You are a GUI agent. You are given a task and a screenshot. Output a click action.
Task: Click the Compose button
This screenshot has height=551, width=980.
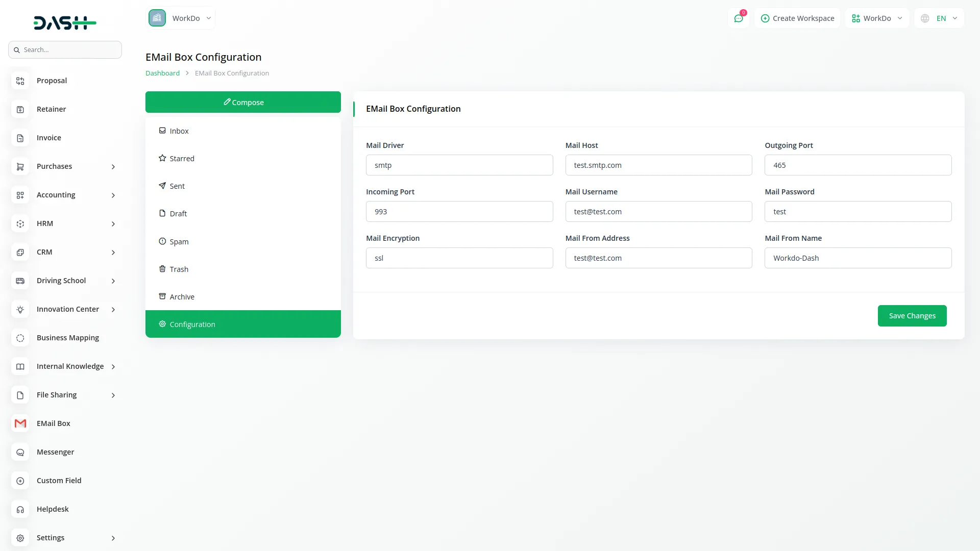(243, 102)
